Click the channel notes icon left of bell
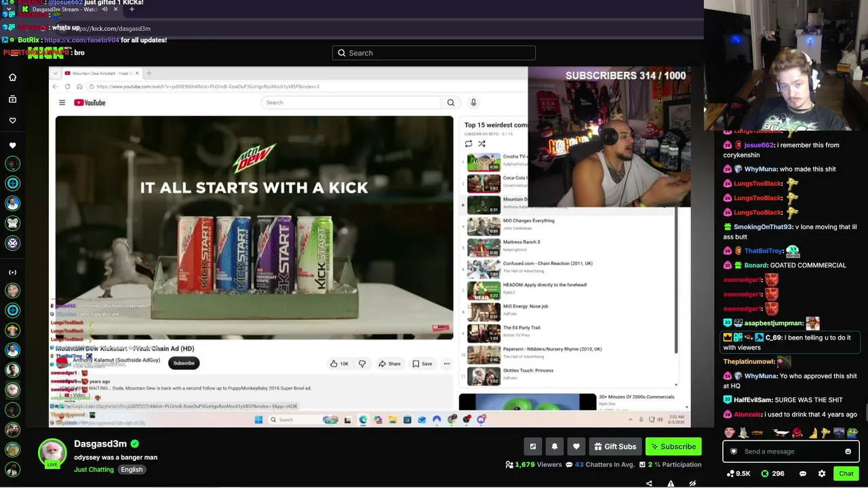The height and width of the screenshot is (488, 868). click(x=533, y=447)
